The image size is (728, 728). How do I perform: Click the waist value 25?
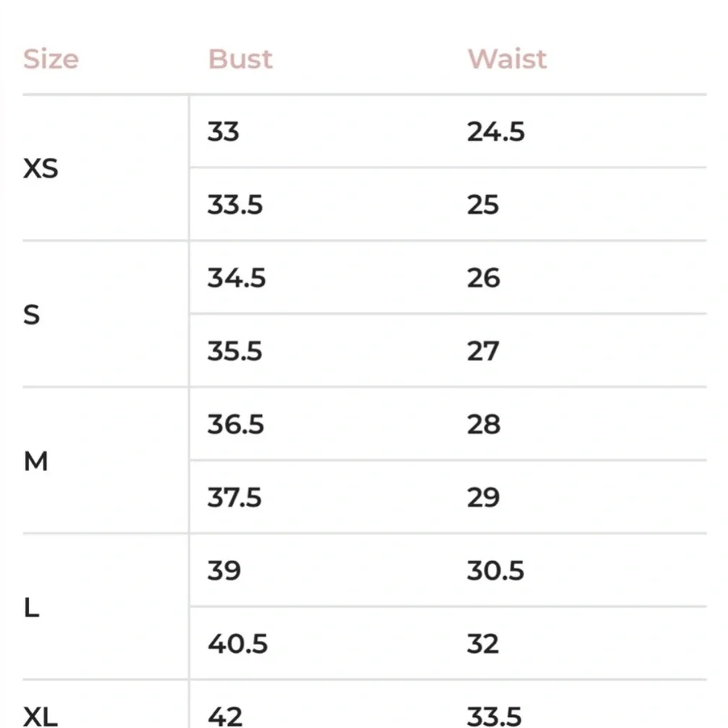pos(483,205)
